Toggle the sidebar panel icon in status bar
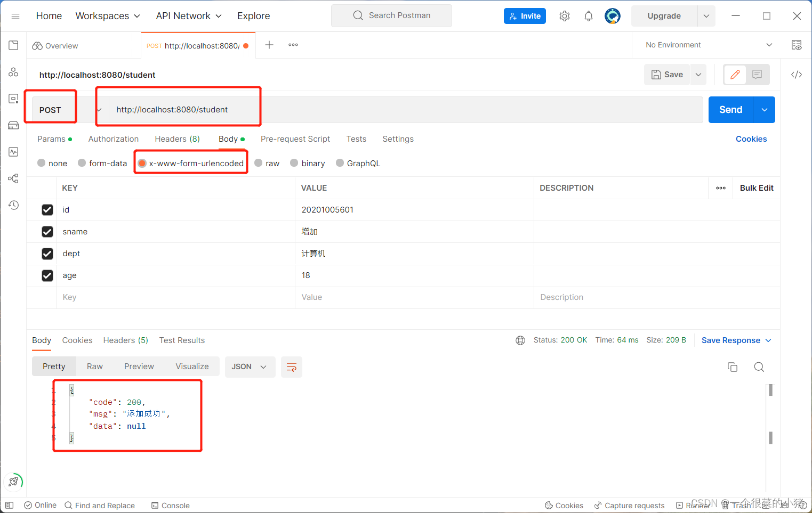Viewport: 812px width, 513px height. pyautogui.click(x=10, y=505)
